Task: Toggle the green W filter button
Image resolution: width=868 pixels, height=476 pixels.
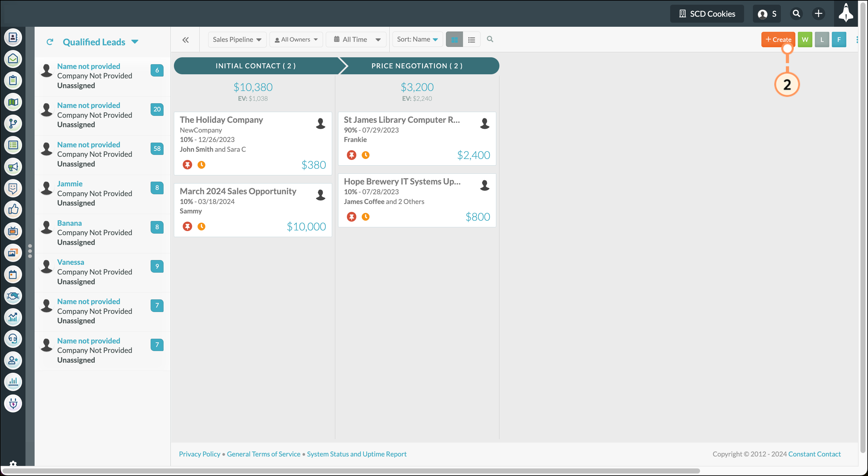Action: click(x=805, y=39)
